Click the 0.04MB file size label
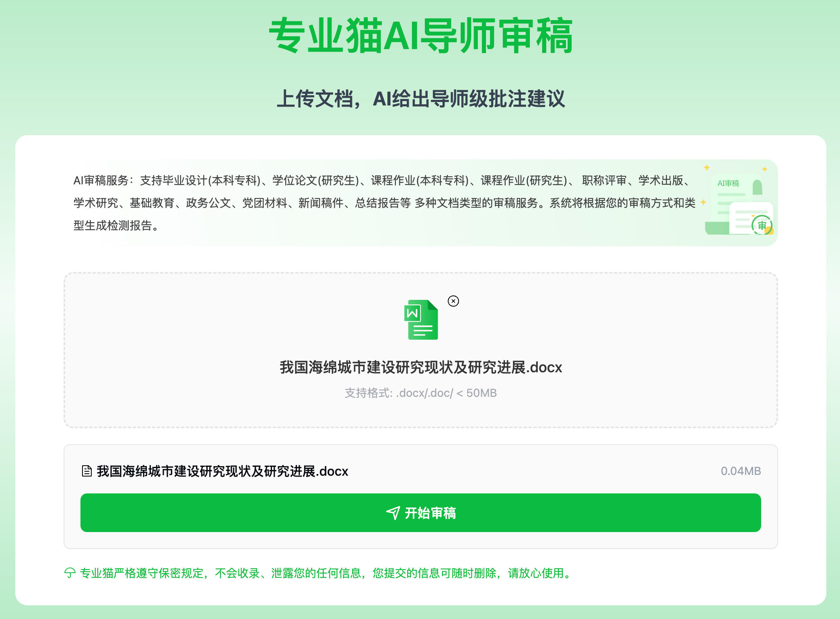840x619 pixels. tap(740, 471)
